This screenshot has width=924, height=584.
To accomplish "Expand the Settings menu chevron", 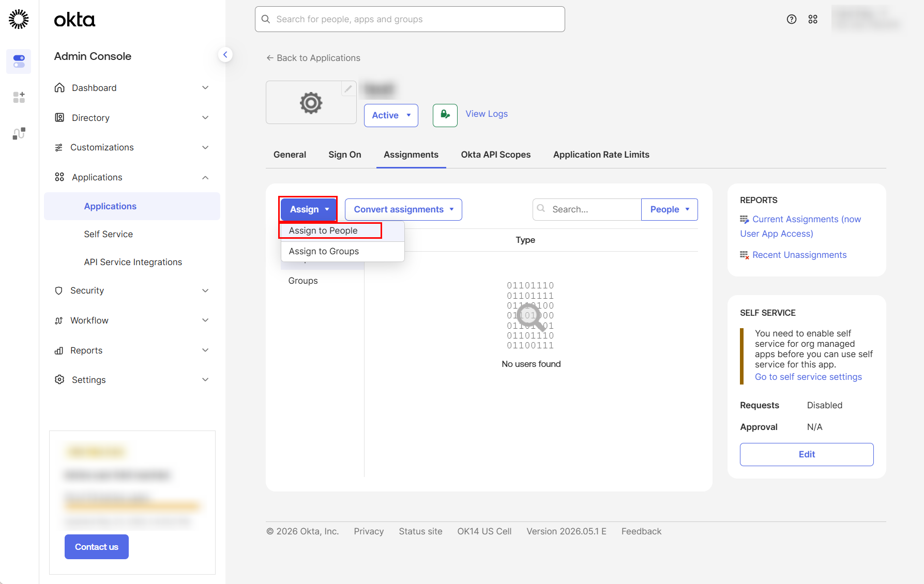I will 205,380.
